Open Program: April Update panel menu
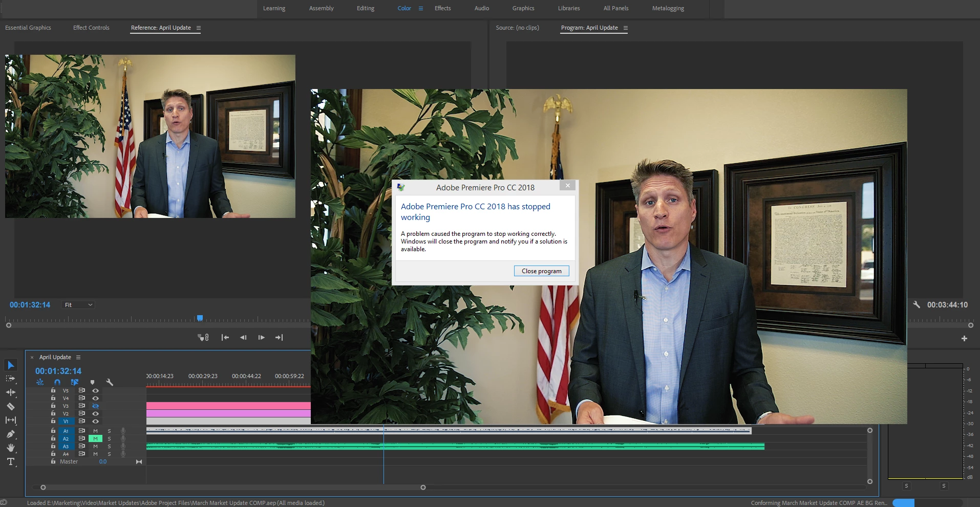980x507 pixels. (x=626, y=28)
